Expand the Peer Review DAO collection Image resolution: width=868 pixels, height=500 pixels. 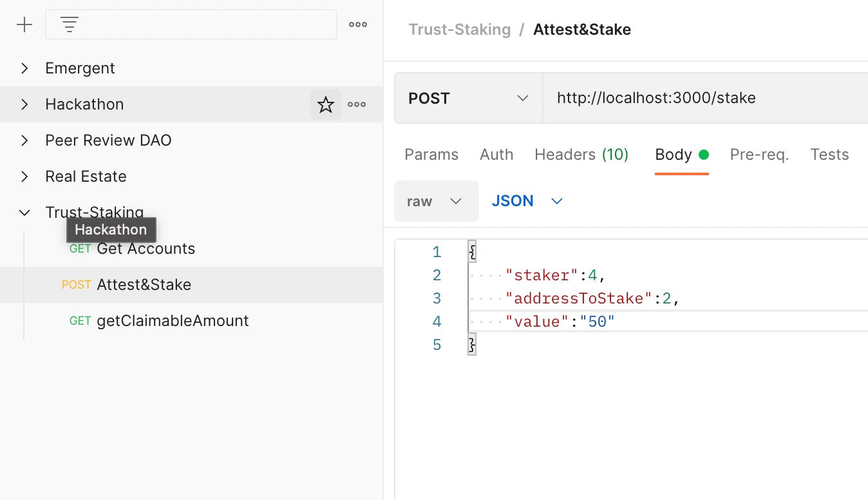point(24,140)
